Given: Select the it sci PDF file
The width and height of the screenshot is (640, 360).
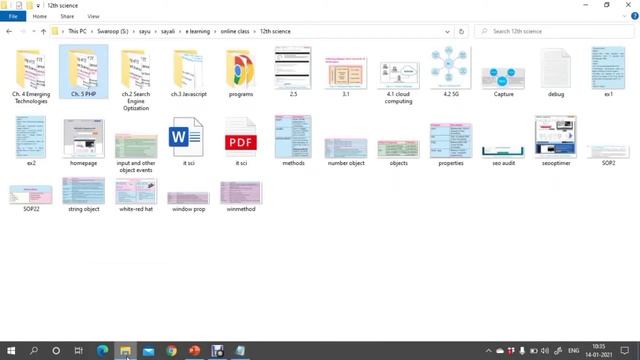Looking at the screenshot, I should click(241, 141).
